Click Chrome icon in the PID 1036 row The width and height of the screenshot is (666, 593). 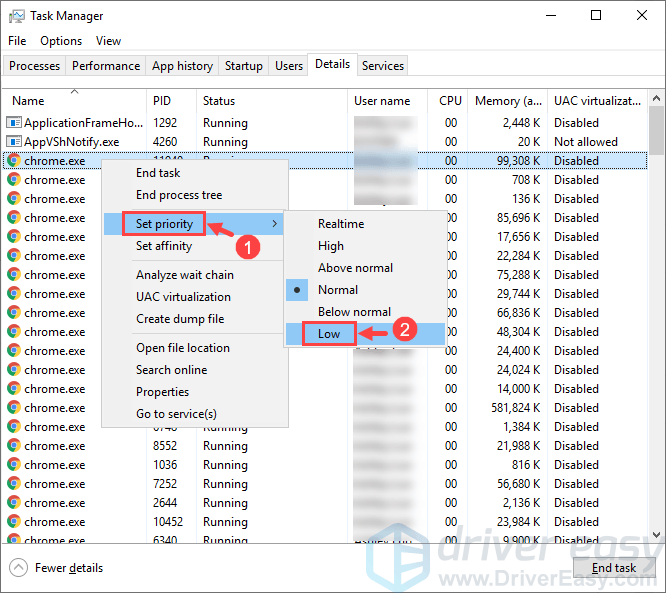point(14,465)
